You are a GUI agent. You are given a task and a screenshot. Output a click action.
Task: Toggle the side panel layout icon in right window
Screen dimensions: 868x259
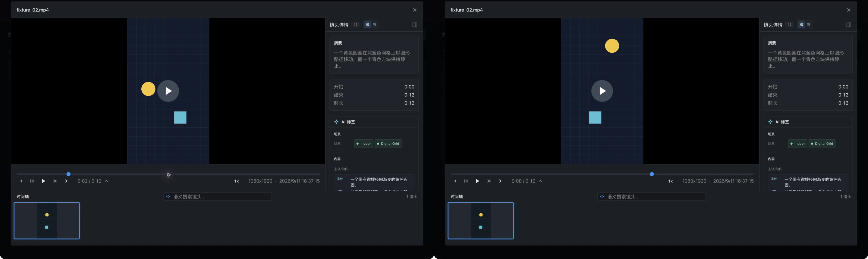pos(849,25)
